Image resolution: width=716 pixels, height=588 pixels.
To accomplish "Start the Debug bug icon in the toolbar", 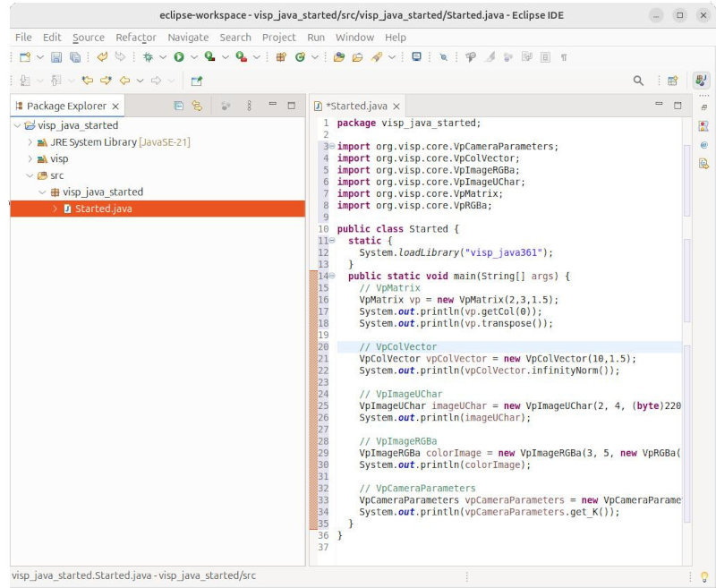I will point(149,57).
